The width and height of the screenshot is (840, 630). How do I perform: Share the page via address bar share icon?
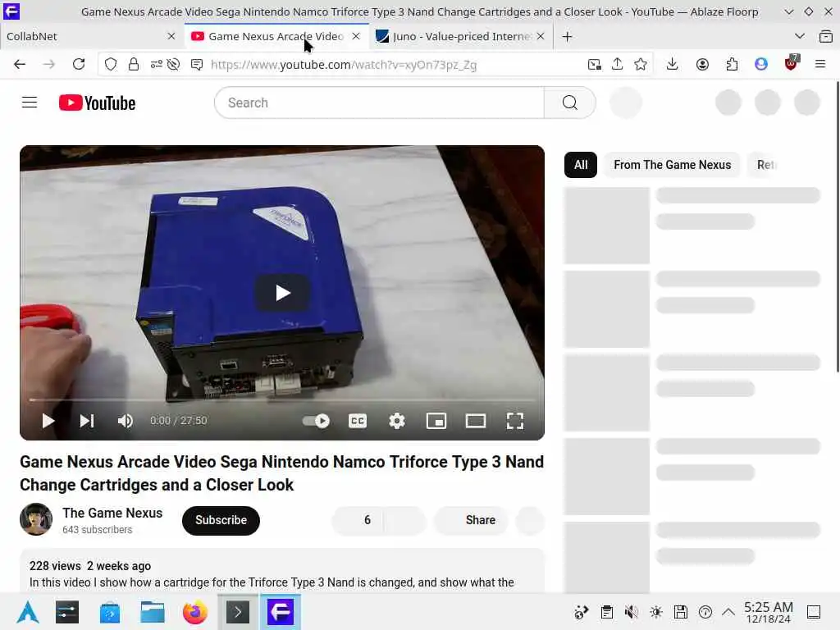click(x=617, y=64)
